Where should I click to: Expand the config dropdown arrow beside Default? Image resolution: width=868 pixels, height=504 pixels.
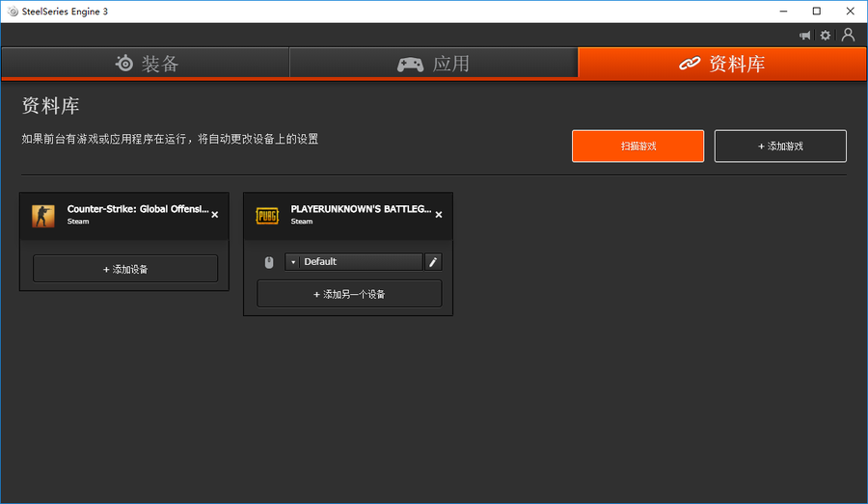click(x=293, y=262)
